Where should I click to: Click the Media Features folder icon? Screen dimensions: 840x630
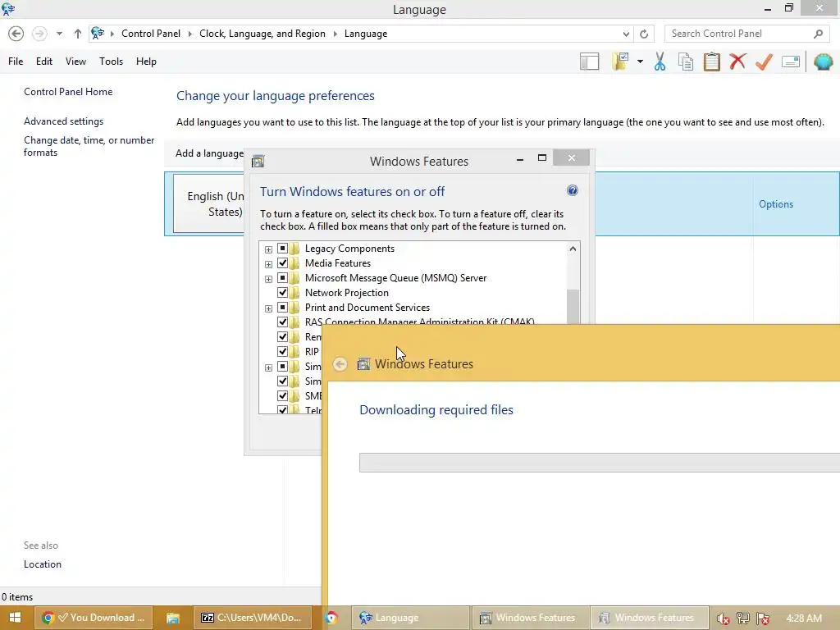(x=294, y=263)
